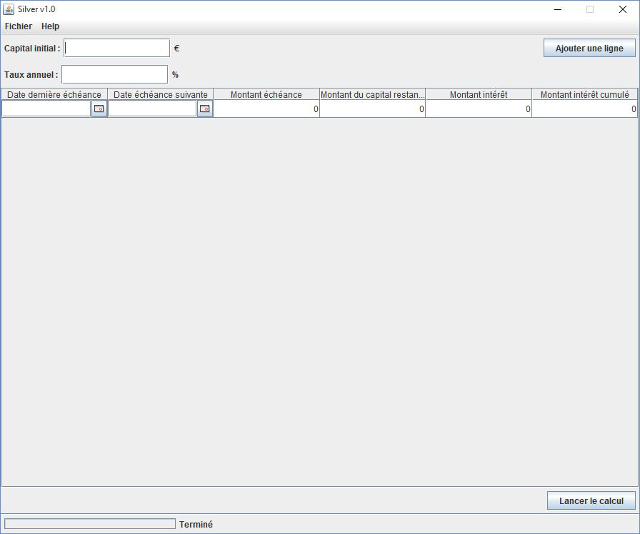Viewport: 640px width, 534px height.
Task: Select the Date échéance suivante text cell
Action: tap(152, 109)
